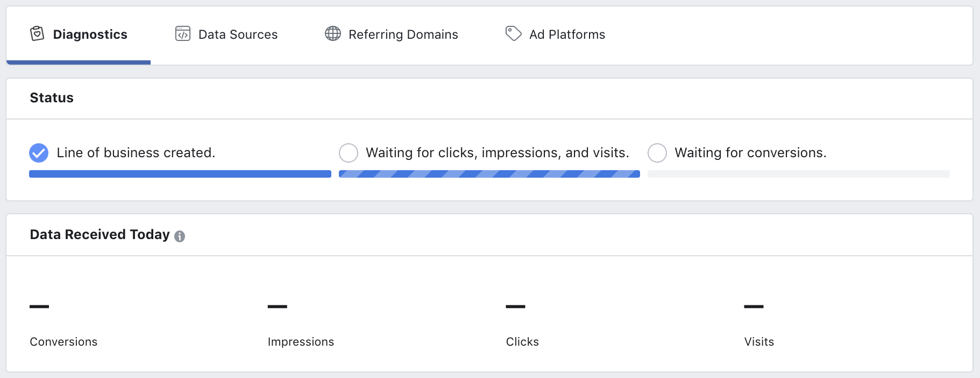Click the Diagnostics clipboard icon
Image resolution: width=980 pixels, height=378 pixels.
[37, 34]
